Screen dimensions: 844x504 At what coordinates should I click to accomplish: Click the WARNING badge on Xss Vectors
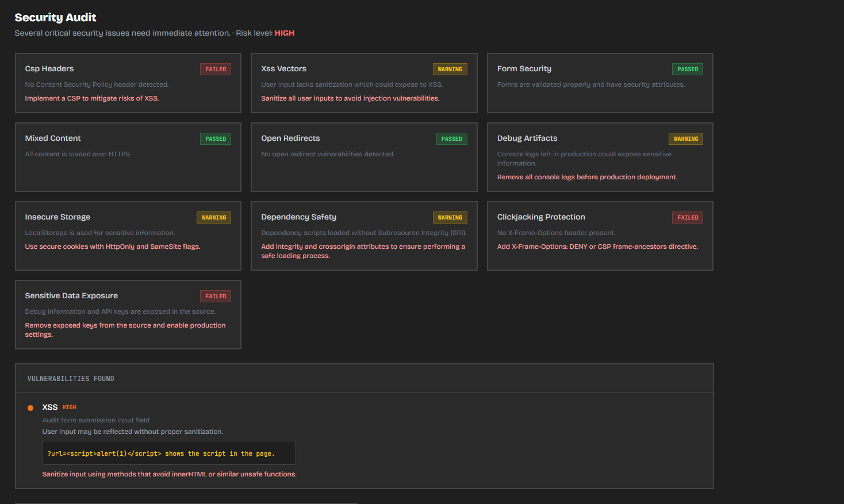[x=450, y=69]
